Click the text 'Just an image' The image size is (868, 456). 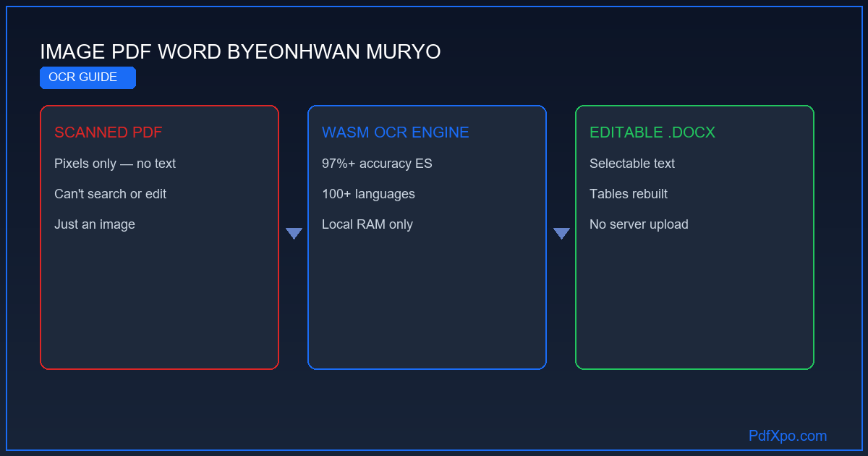(95, 224)
